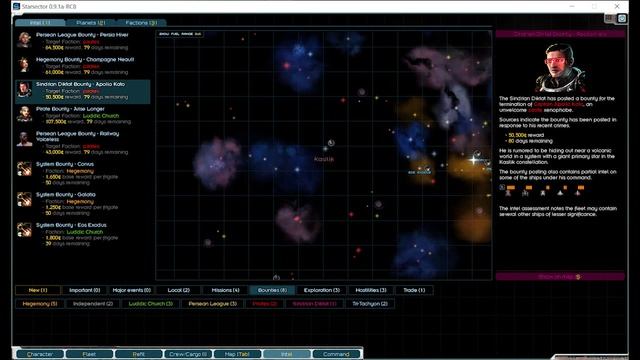
Task: Filter by Luddic Church (3) faction
Action: pyautogui.click(x=151, y=304)
